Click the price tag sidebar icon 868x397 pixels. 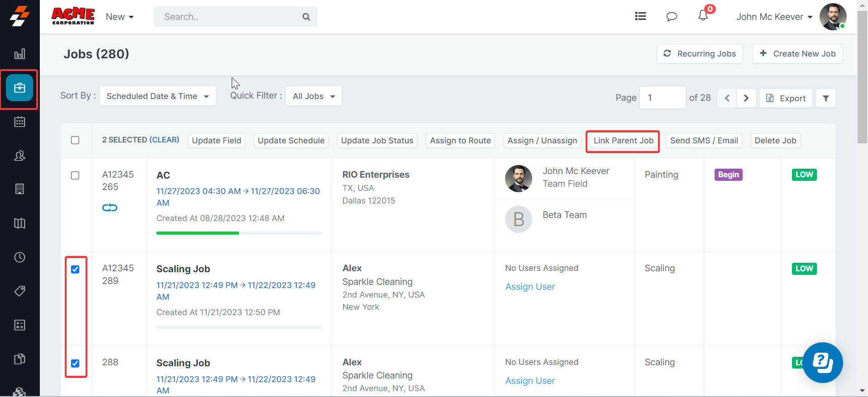[x=19, y=291]
